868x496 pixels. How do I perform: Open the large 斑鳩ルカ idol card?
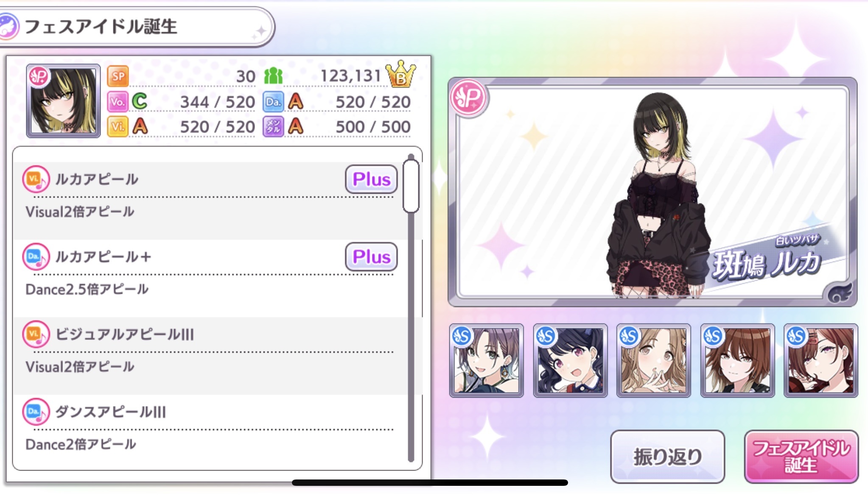coord(652,192)
